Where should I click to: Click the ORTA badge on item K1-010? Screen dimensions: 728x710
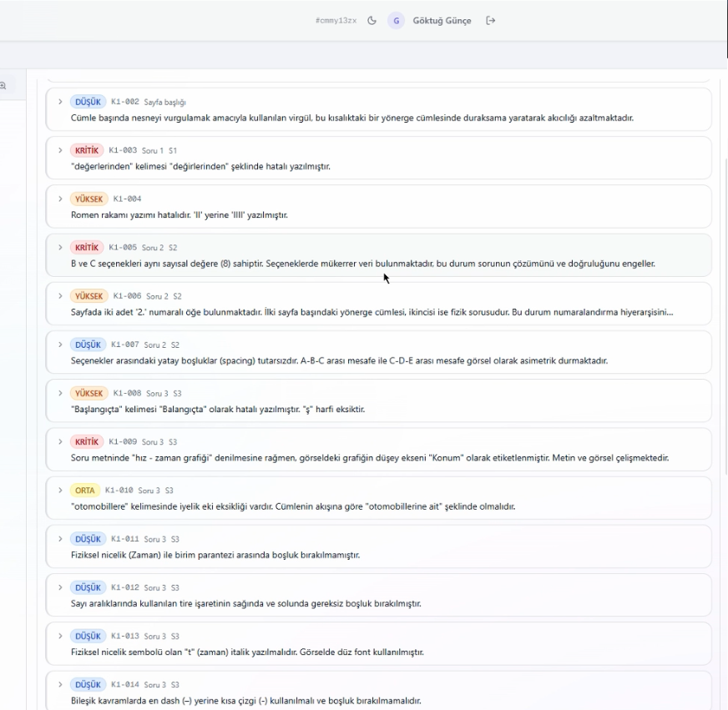(x=87, y=490)
